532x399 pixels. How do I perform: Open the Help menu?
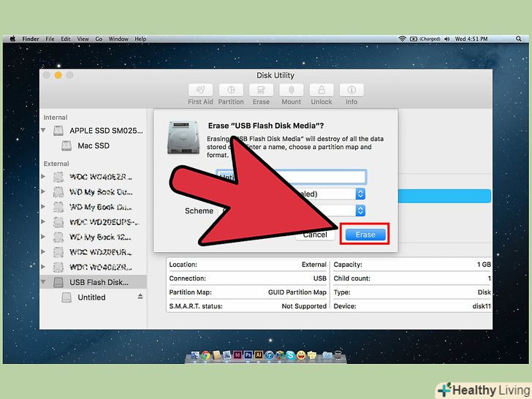click(140, 39)
